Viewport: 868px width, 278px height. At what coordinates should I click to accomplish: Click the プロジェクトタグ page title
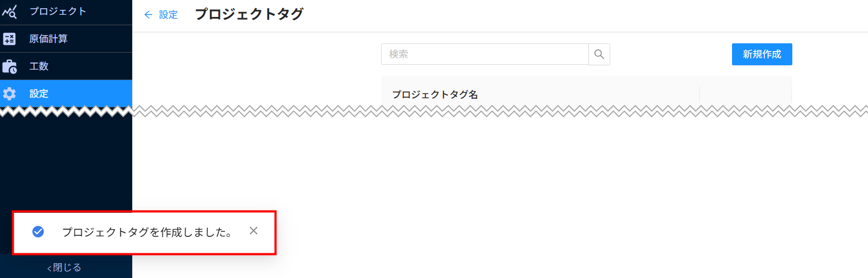click(249, 14)
